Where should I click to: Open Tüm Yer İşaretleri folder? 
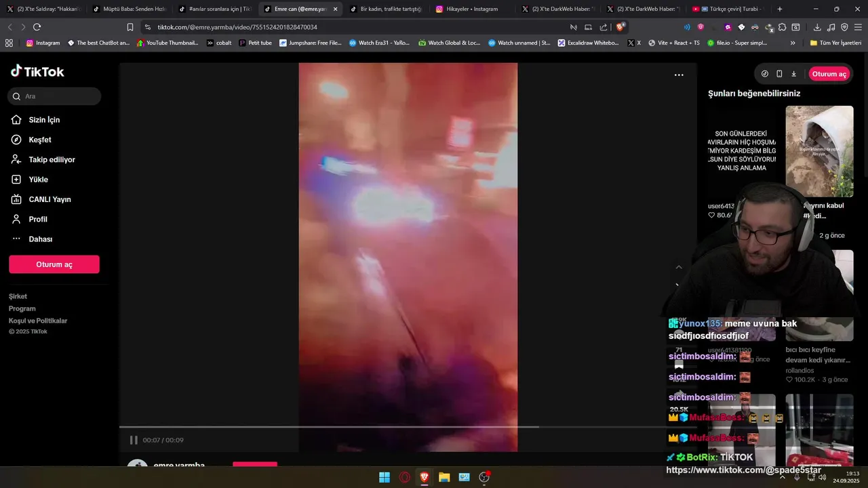[835, 43]
